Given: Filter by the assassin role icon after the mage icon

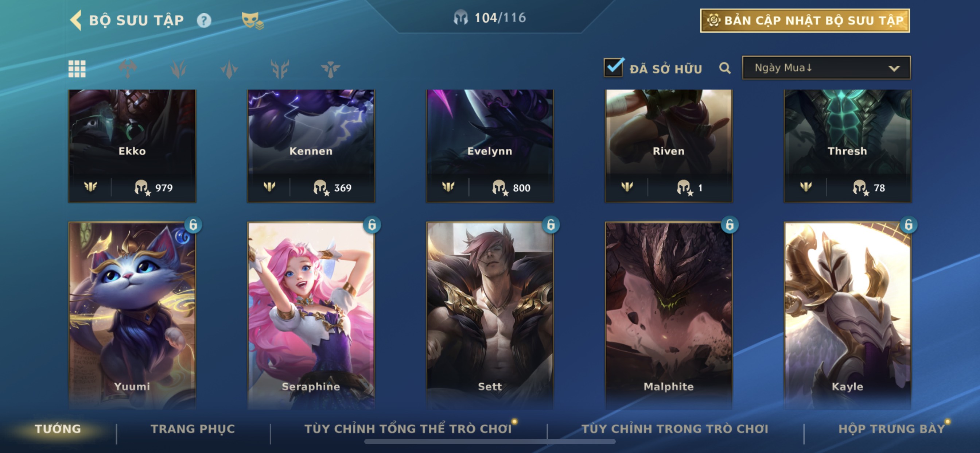Looking at the screenshot, I should click(x=229, y=69).
